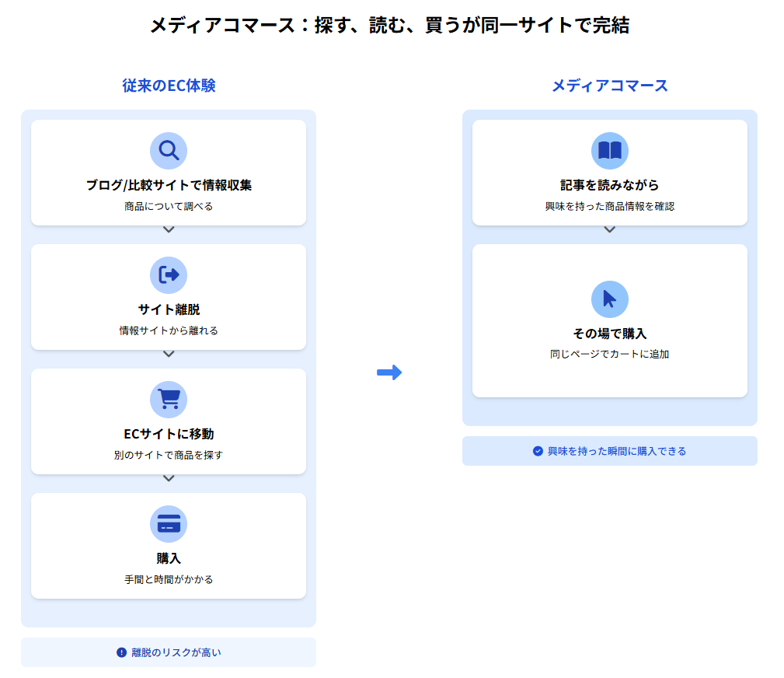Click the credit card purchase icon

(x=169, y=523)
